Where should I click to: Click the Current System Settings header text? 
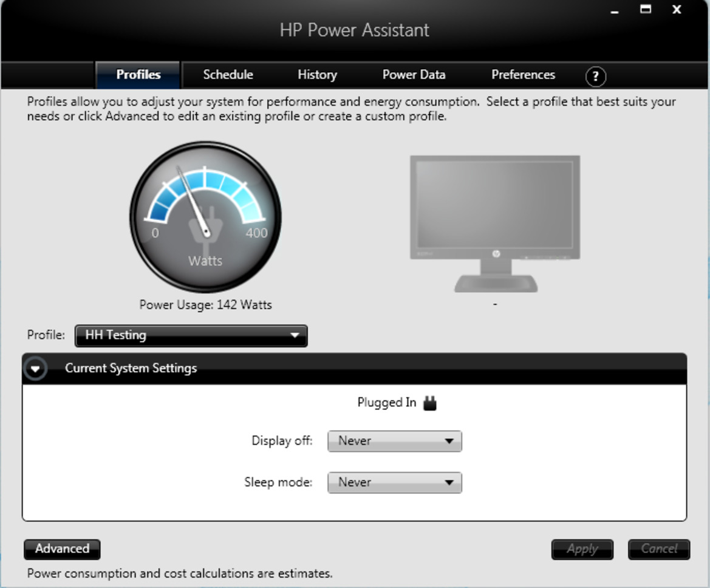pyautogui.click(x=131, y=368)
